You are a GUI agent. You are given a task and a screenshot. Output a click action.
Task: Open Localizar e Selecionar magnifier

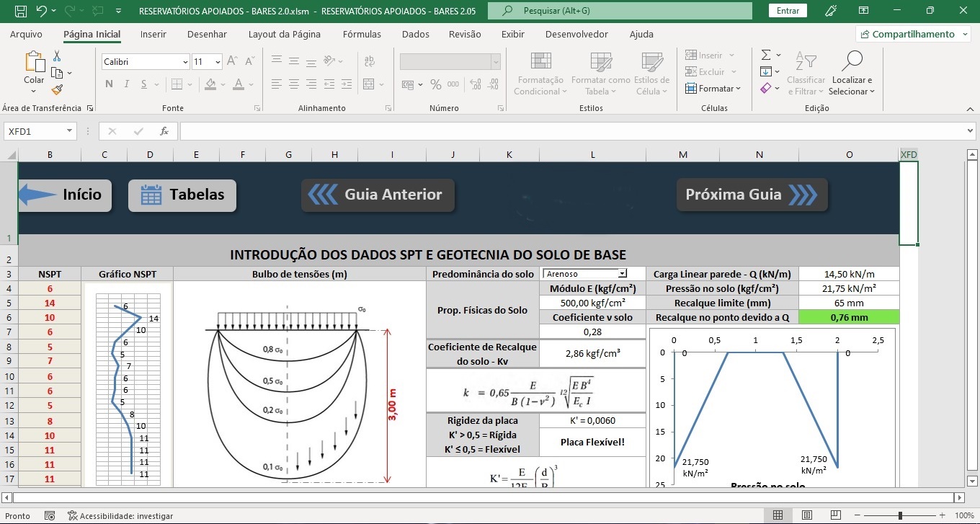852,73
